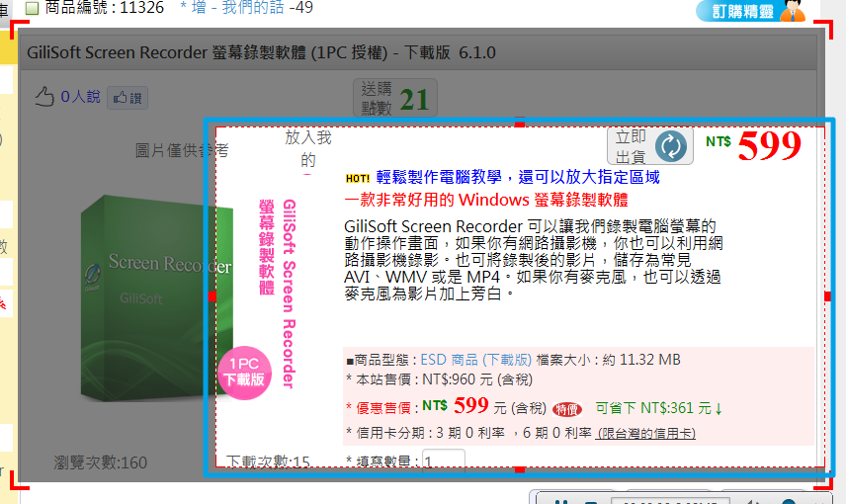Open the 限台灣的信用卡 installment note link

[x=646, y=433]
